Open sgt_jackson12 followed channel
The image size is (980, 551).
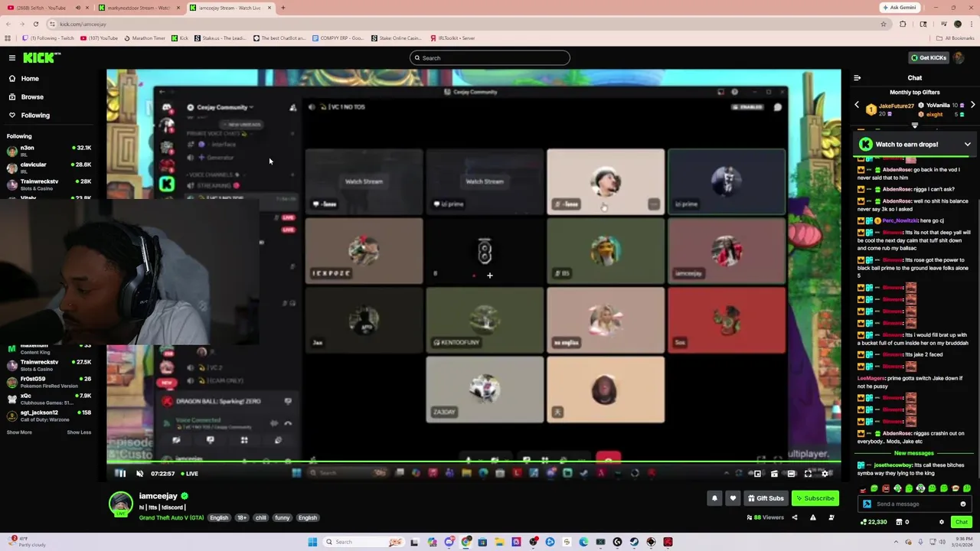(x=49, y=416)
